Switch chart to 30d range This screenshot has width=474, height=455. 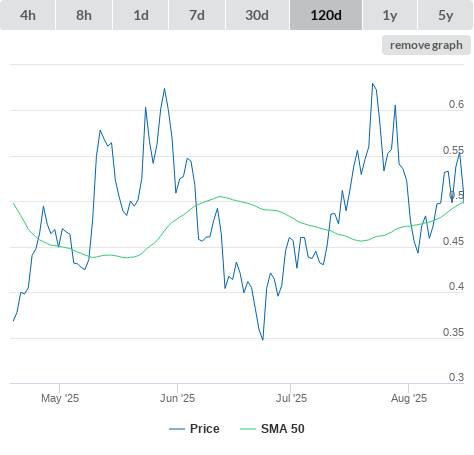pos(257,15)
